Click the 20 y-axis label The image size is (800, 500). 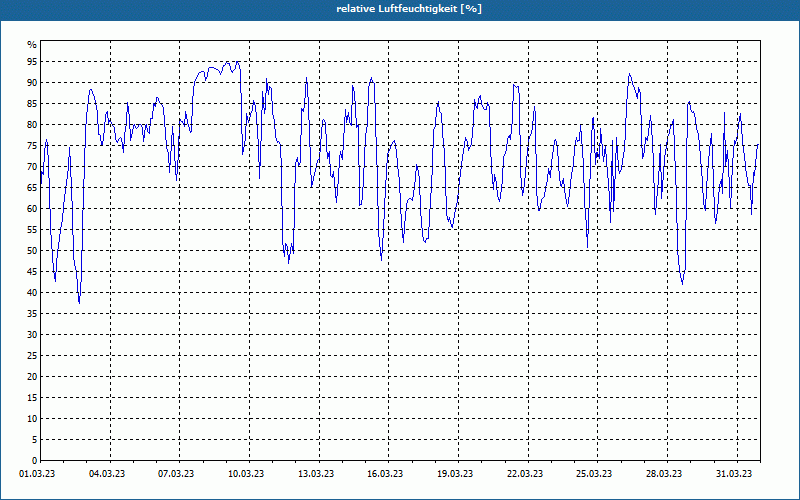point(32,377)
